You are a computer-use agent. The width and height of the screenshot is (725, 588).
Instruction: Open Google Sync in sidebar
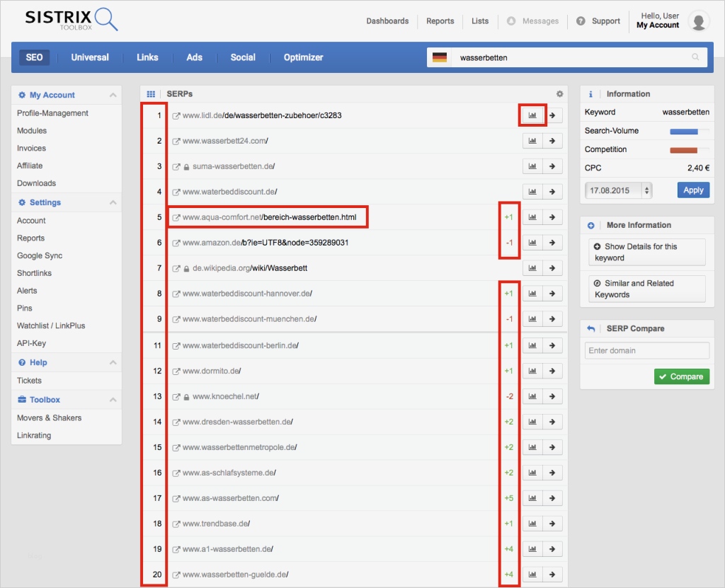40,255
